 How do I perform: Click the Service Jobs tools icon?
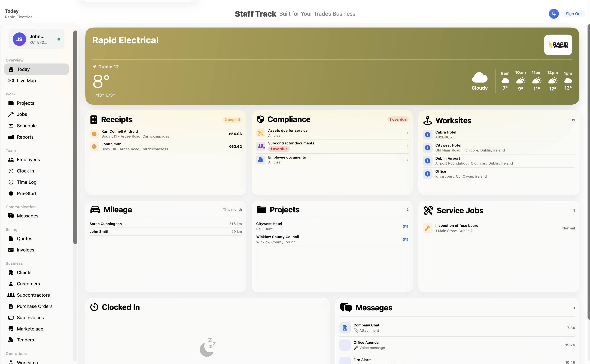coord(428,210)
